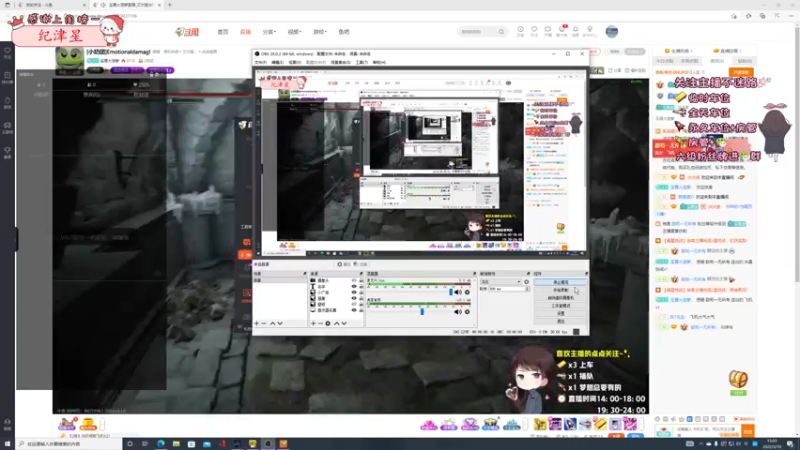Open Task View on the taskbar
The image size is (800, 450).
145,444
